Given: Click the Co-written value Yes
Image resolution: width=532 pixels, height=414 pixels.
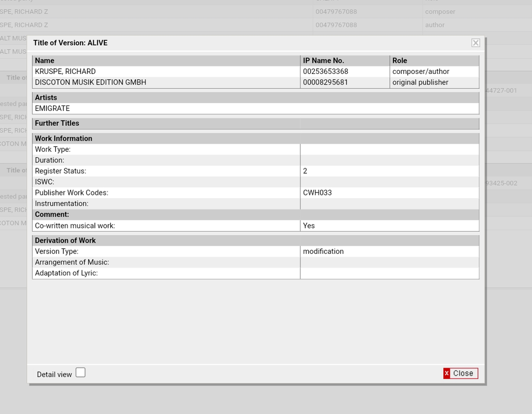Looking at the screenshot, I should point(308,226).
